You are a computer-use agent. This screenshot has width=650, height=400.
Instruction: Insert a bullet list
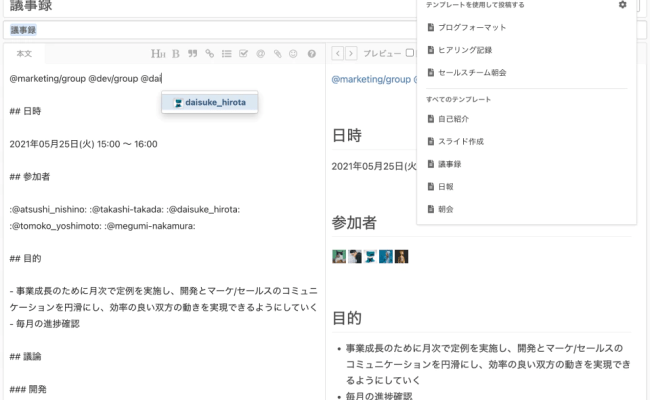(226, 53)
